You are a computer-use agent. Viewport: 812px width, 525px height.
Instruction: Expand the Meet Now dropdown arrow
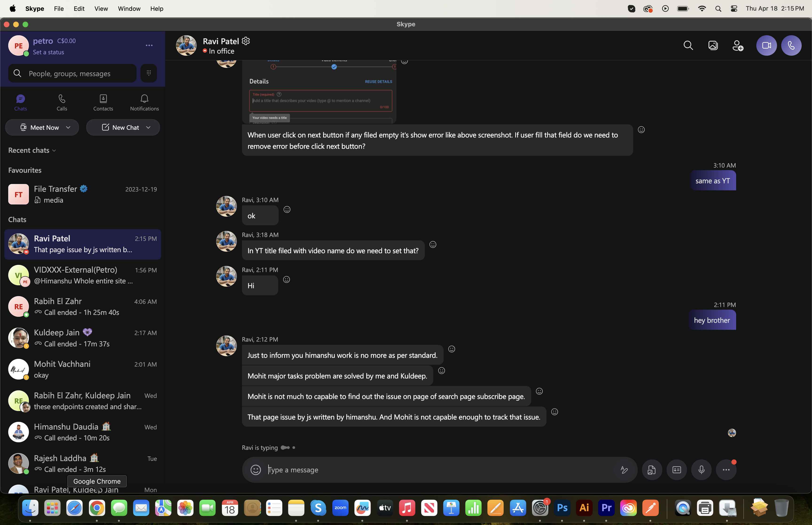68,128
